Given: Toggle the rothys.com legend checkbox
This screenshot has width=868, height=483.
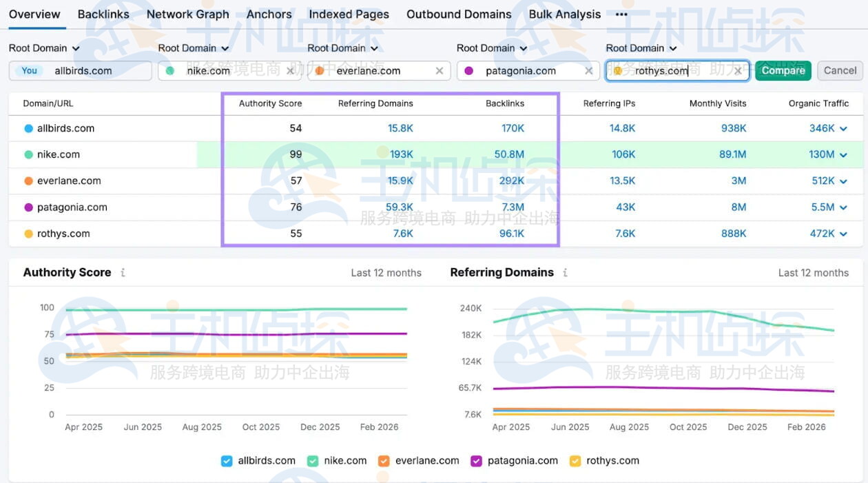Looking at the screenshot, I should (x=575, y=461).
